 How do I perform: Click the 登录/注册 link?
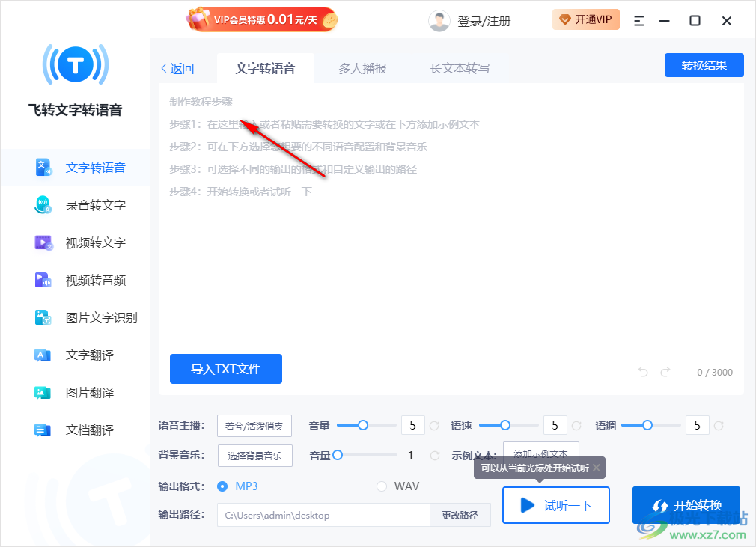[484, 21]
